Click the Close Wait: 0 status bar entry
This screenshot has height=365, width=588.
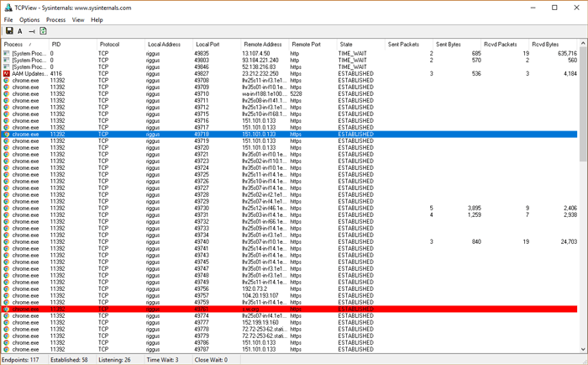coord(211,360)
